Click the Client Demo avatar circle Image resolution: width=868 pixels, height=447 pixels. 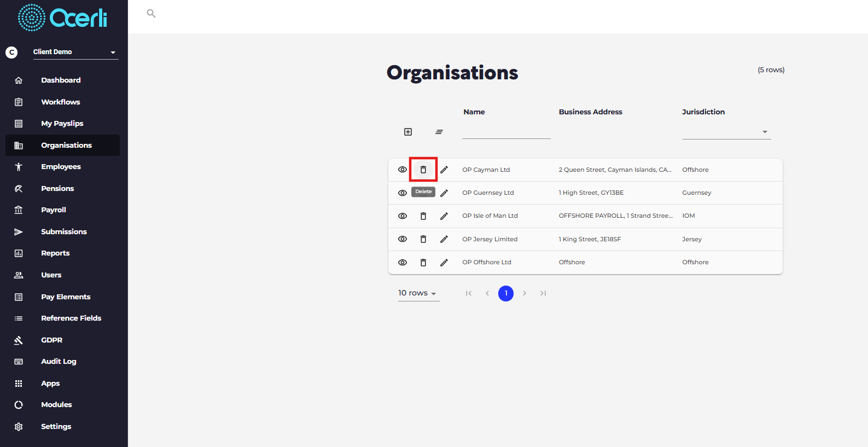pos(11,53)
